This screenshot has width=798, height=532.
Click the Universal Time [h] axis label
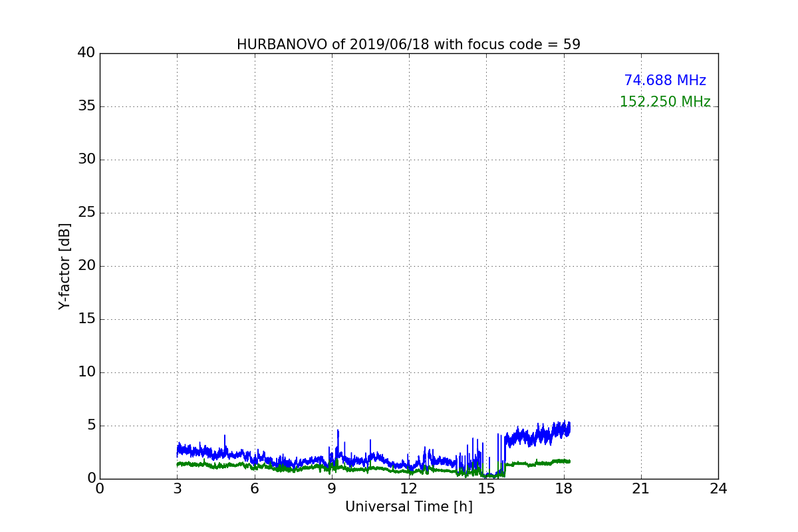[x=408, y=507]
